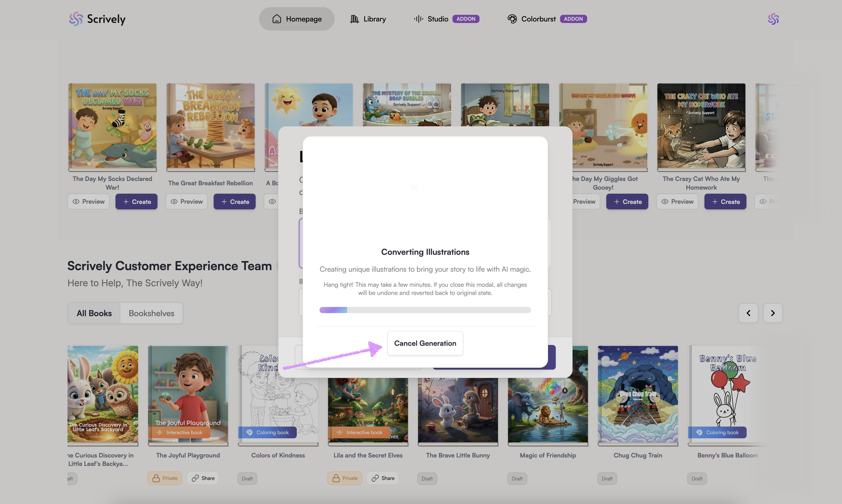The width and height of the screenshot is (842, 504).
Task: Go to next books with right chevron
Action: coord(773,313)
